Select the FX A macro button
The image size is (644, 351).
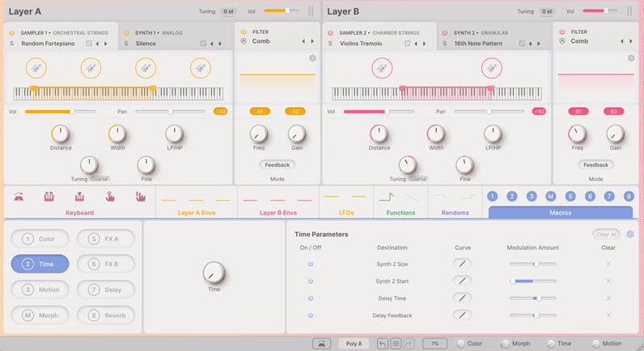(x=106, y=239)
